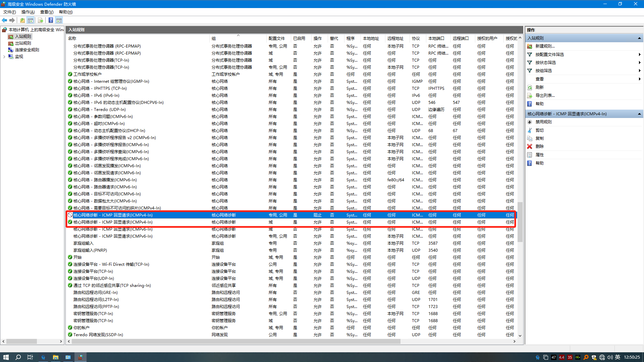
Task: Click the red 删除 delete icon
Action: [x=530, y=146]
